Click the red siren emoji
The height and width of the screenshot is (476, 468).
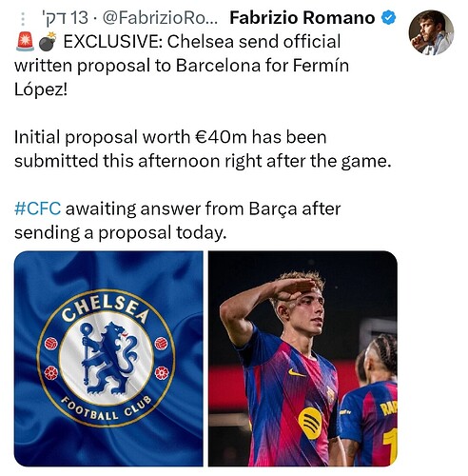coord(25,42)
